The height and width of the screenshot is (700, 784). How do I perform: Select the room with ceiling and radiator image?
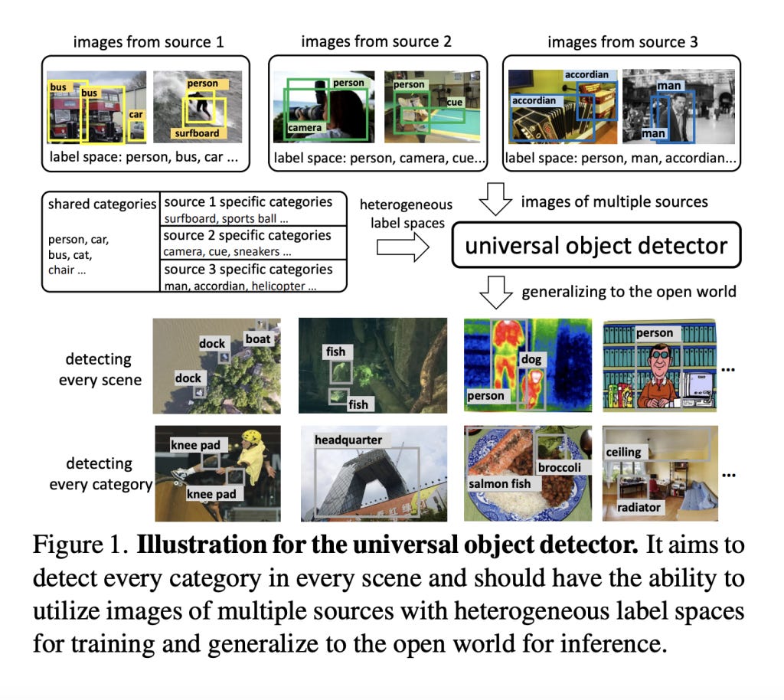[x=660, y=473]
